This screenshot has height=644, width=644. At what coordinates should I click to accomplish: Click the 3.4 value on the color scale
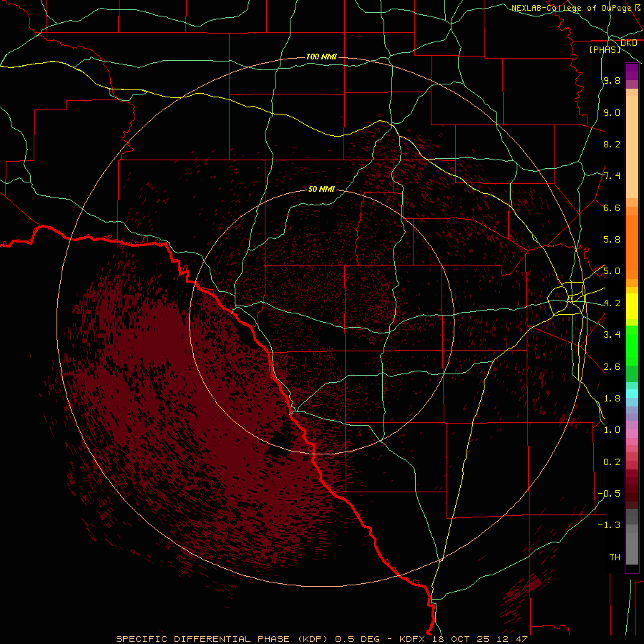(612, 335)
